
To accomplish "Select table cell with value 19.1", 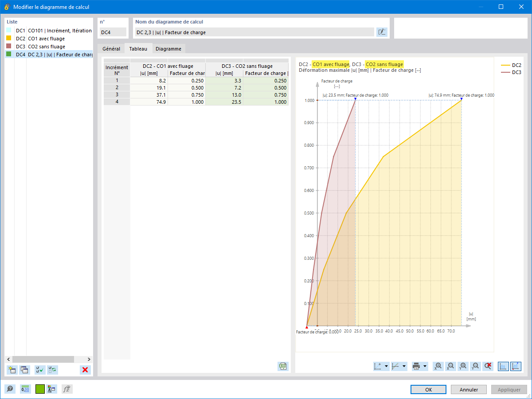I will (149, 87).
